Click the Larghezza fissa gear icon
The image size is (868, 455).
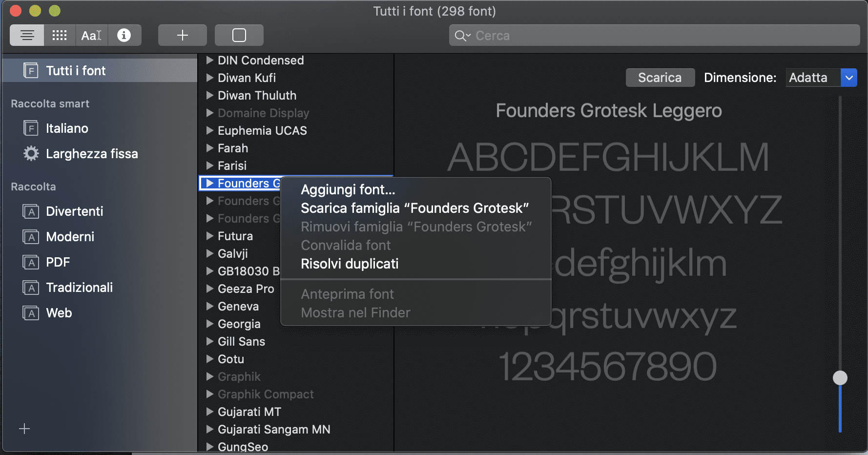point(31,154)
